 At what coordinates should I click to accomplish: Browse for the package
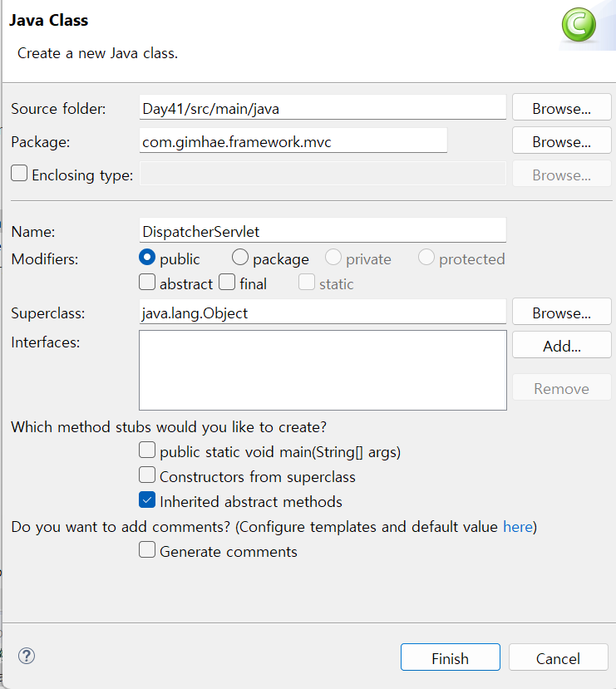point(561,141)
